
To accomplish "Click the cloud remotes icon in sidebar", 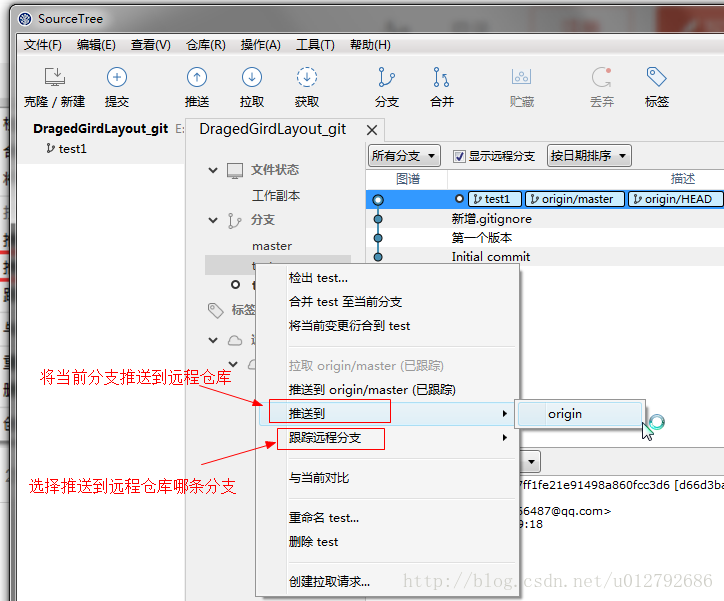I will (x=235, y=341).
